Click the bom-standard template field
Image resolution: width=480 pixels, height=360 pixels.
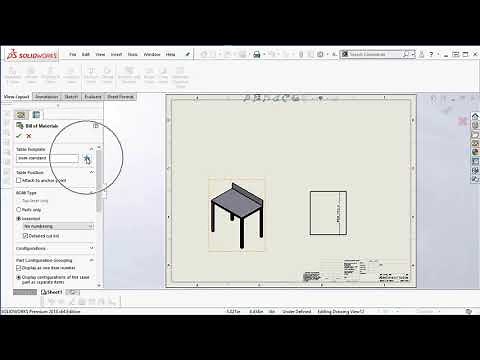point(47,158)
